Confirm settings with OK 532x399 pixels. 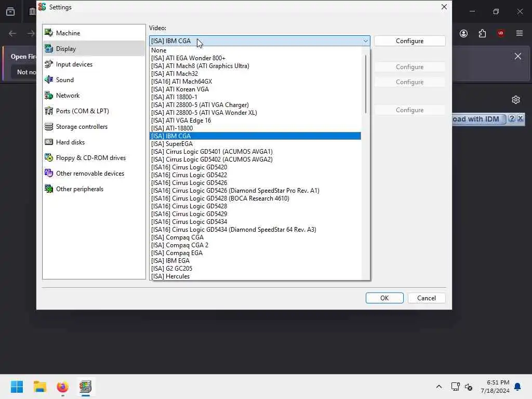tap(384, 298)
